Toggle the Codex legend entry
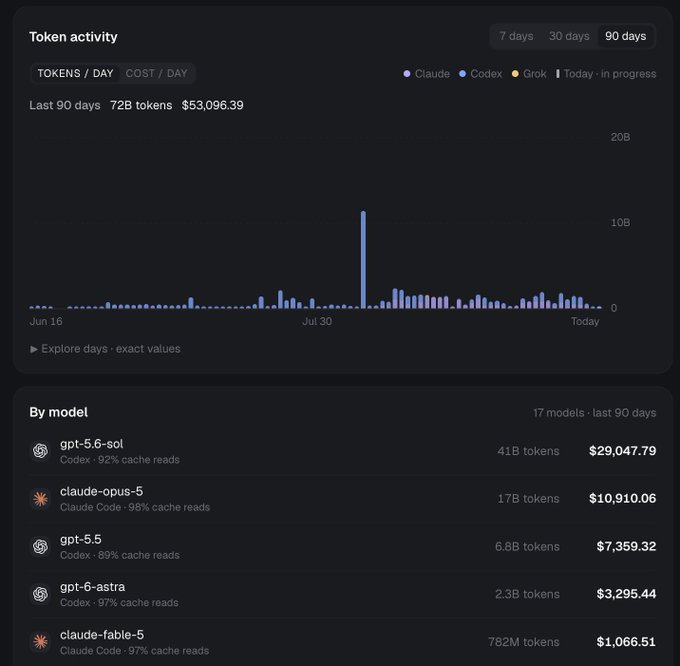This screenshot has width=680, height=666. (x=481, y=74)
